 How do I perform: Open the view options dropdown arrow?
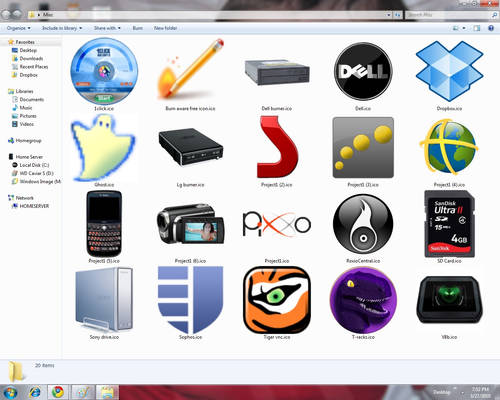click(x=464, y=28)
